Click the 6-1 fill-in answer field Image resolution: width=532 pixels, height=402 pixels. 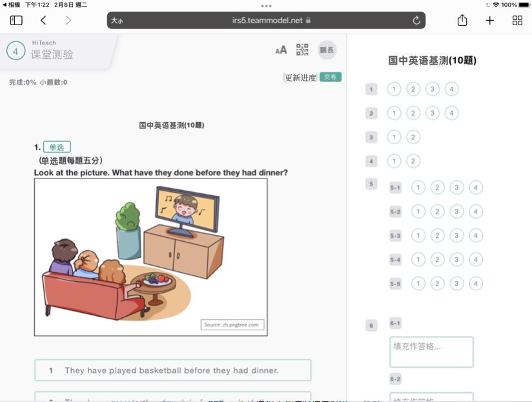431,352
